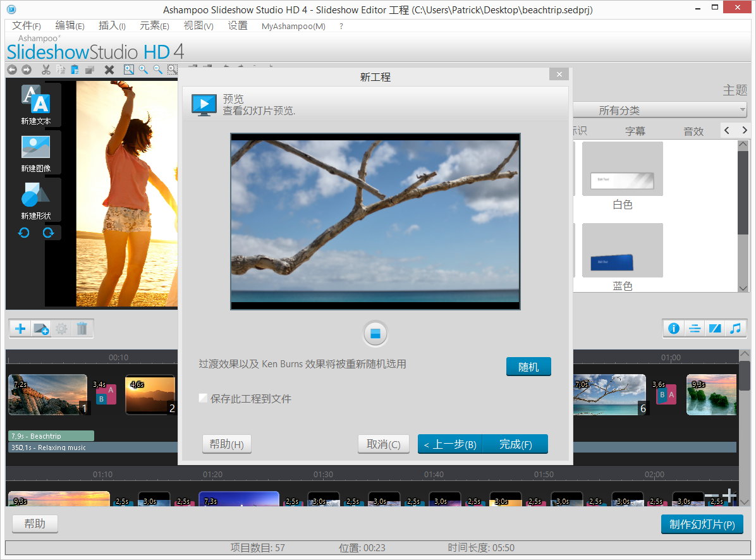The width and height of the screenshot is (756, 560).
Task: Click the rotate left arrow icon
Action: [23, 233]
